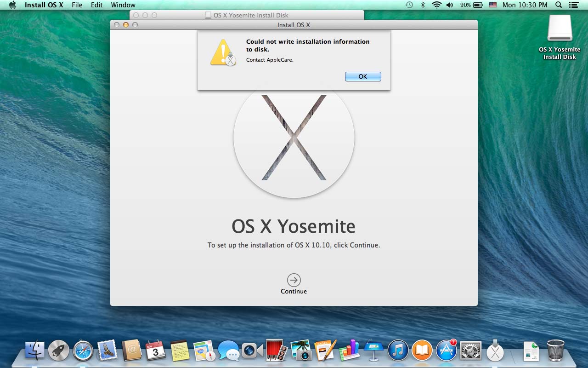The width and height of the screenshot is (588, 368).
Task: Launch Maps from the Dock
Action: click(204, 351)
